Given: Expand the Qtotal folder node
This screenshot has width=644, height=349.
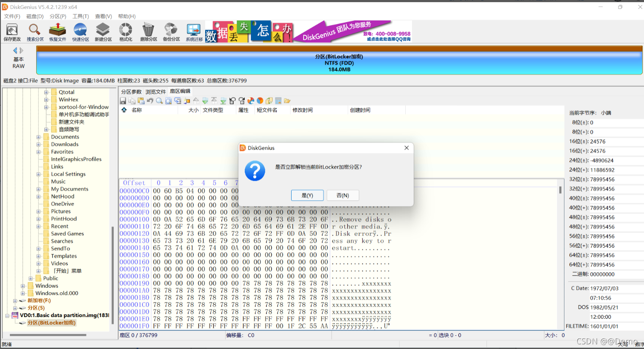Looking at the screenshot, I should click(46, 92).
